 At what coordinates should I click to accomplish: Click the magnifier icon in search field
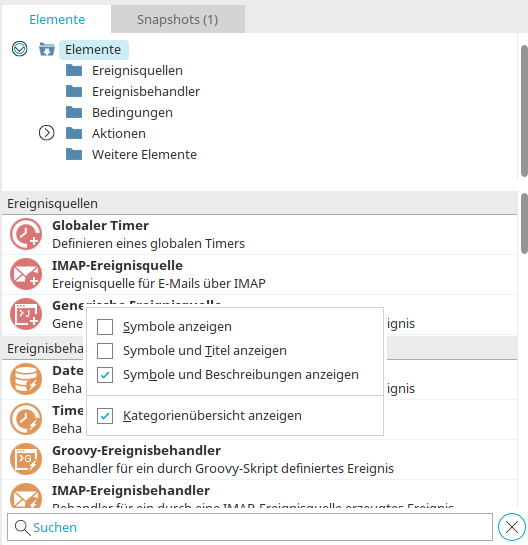tap(23, 528)
